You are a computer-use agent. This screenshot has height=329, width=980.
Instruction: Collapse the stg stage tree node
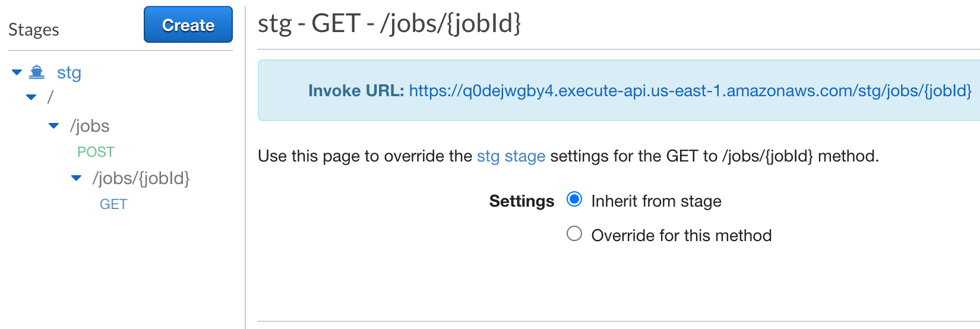[17, 72]
